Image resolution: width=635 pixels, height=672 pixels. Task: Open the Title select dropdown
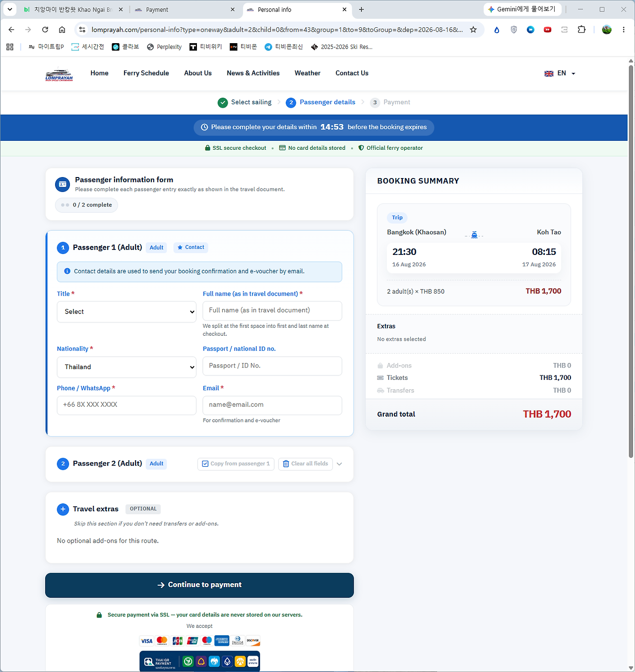(x=127, y=312)
